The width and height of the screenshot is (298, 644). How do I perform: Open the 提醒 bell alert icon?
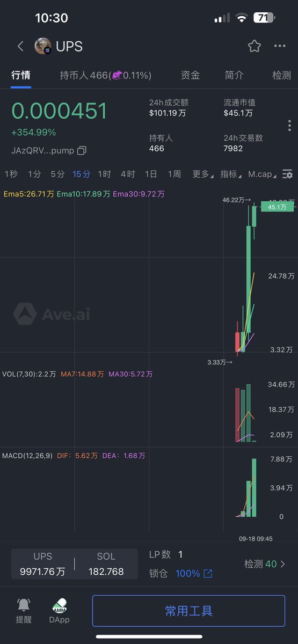24,605
